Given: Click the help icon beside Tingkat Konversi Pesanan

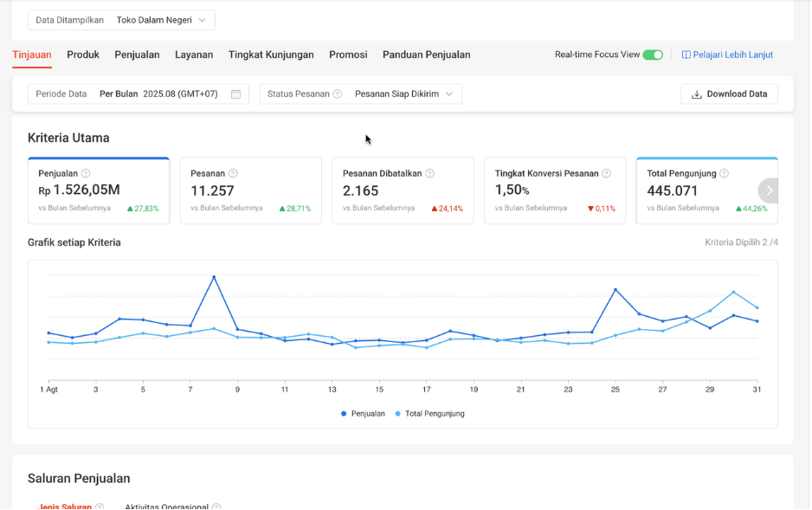Looking at the screenshot, I should click(607, 173).
